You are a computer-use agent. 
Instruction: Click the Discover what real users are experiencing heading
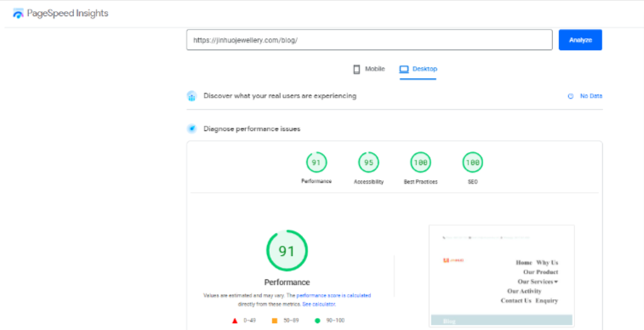click(280, 96)
